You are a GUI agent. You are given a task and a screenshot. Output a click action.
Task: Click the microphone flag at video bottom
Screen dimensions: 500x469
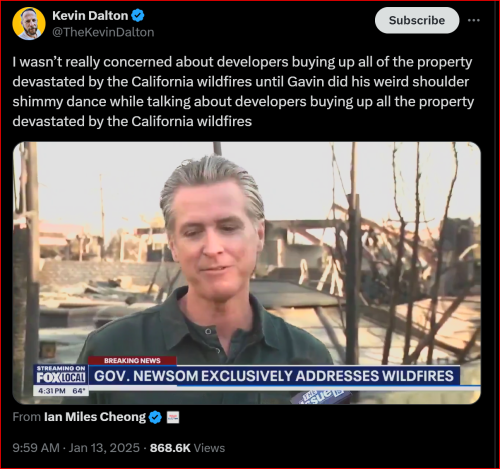point(320,397)
